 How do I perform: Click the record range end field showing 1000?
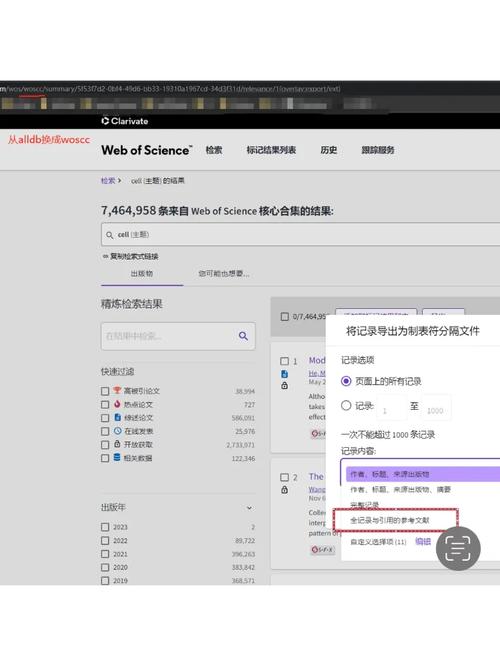(437, 408)
